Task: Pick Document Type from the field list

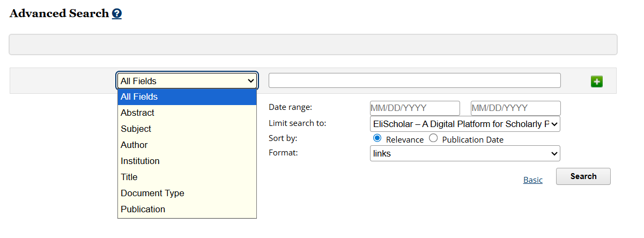Action: 187,194
